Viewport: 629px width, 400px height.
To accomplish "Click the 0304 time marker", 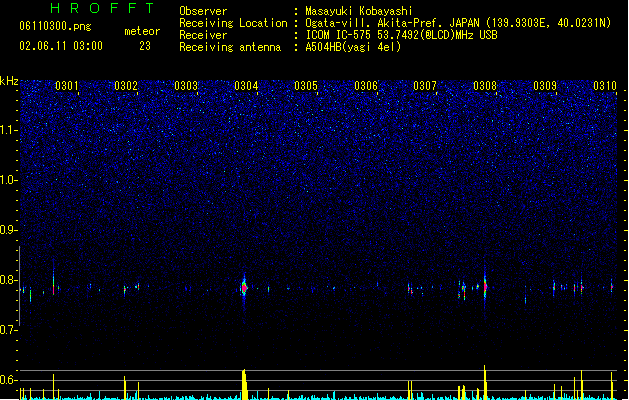I will [246, 86].
